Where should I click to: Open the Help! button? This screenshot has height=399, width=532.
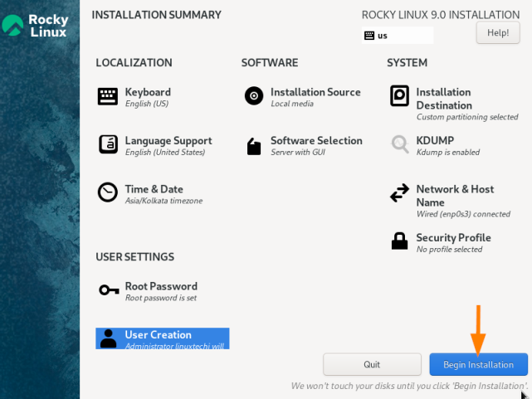tap(498, 33)
